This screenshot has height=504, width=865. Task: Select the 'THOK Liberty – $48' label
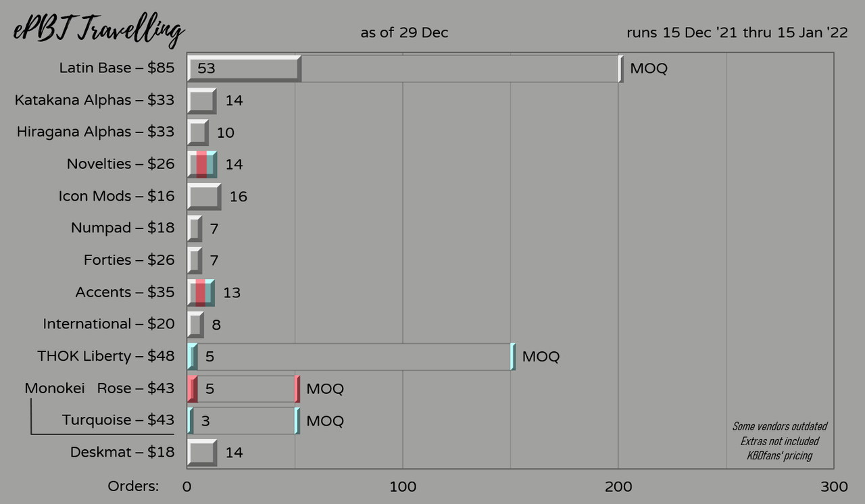106,356
